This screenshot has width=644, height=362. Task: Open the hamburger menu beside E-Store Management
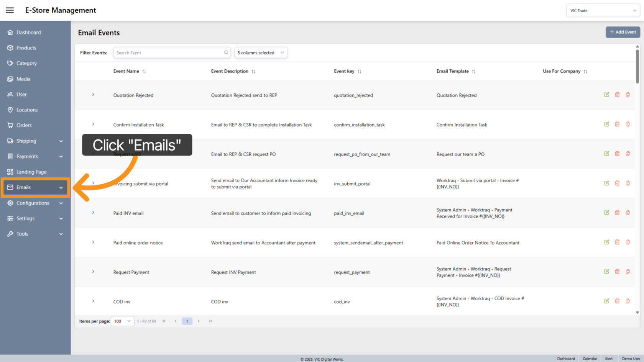(x=10, y=10)
